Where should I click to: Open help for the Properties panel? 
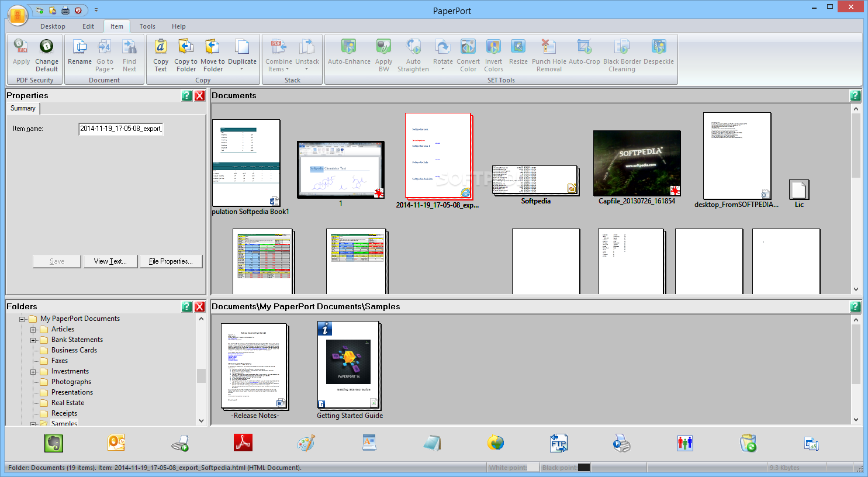click(186, 95)
